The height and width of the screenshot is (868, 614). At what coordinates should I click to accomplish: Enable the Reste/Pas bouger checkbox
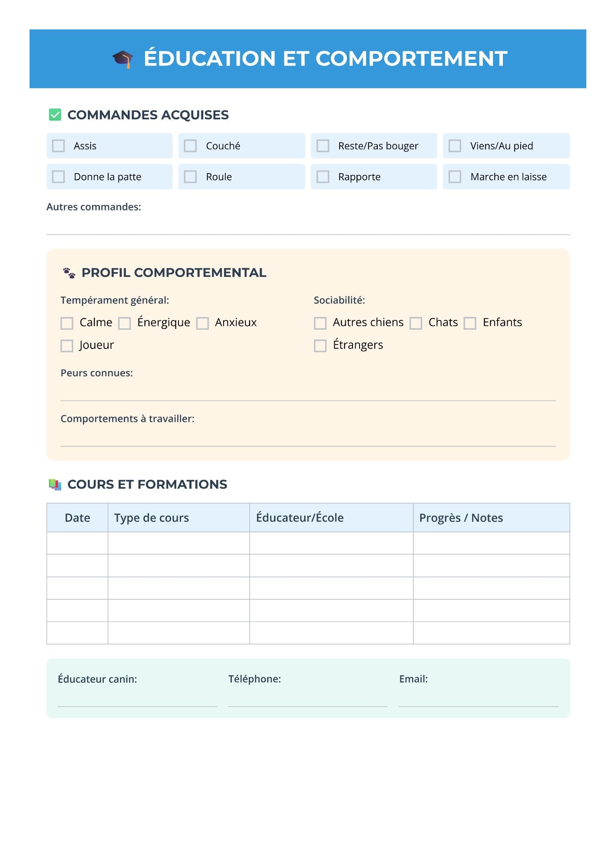pyautogui.click(x=323, y=146)
